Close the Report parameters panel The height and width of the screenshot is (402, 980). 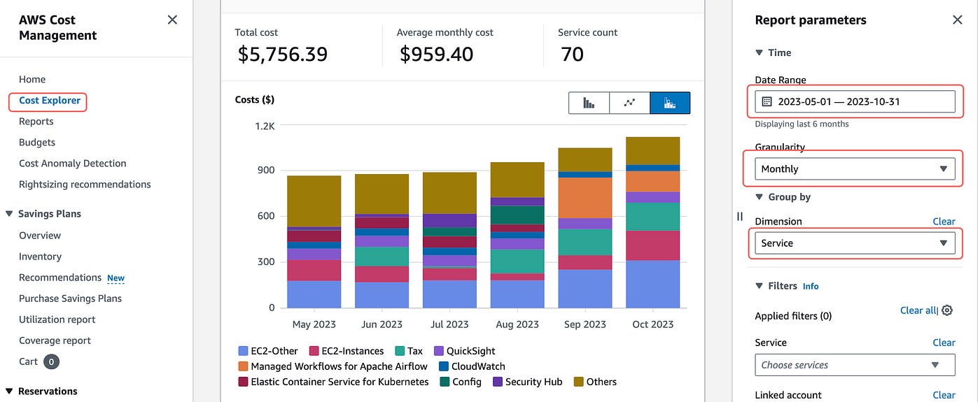pos(958,20)
